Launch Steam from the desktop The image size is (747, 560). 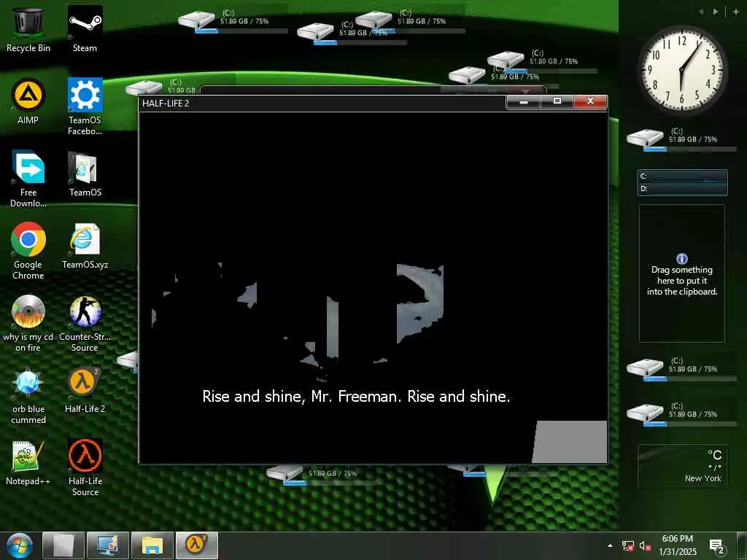coord(85,29)
